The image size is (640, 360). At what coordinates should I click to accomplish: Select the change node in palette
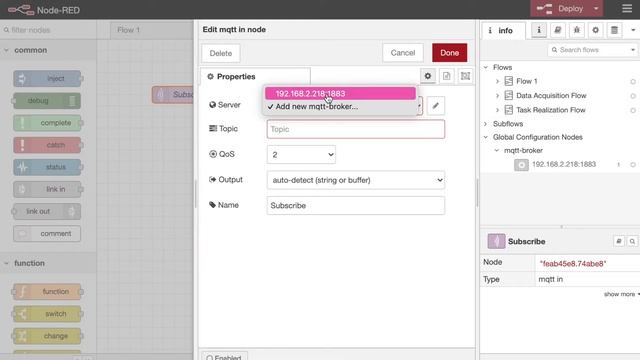click(47, 336)
